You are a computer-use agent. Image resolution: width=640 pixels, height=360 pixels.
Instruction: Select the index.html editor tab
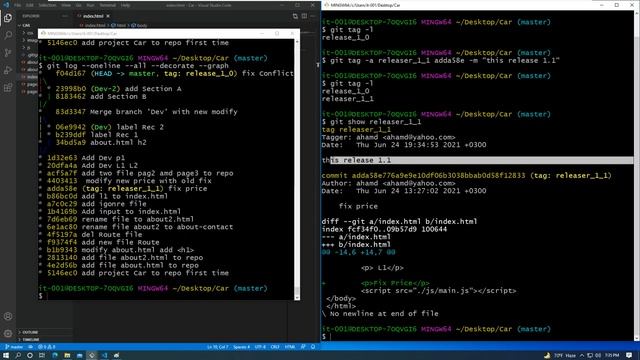[93, 16]
